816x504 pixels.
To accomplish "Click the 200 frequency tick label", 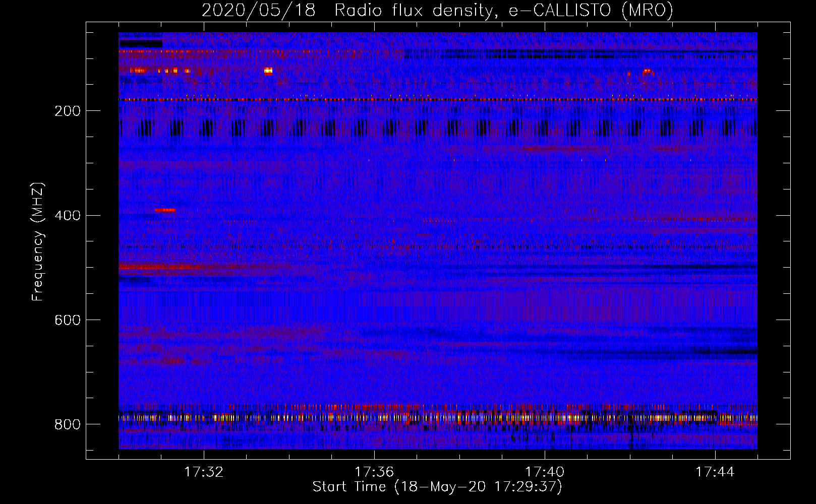I will (68, 111).
